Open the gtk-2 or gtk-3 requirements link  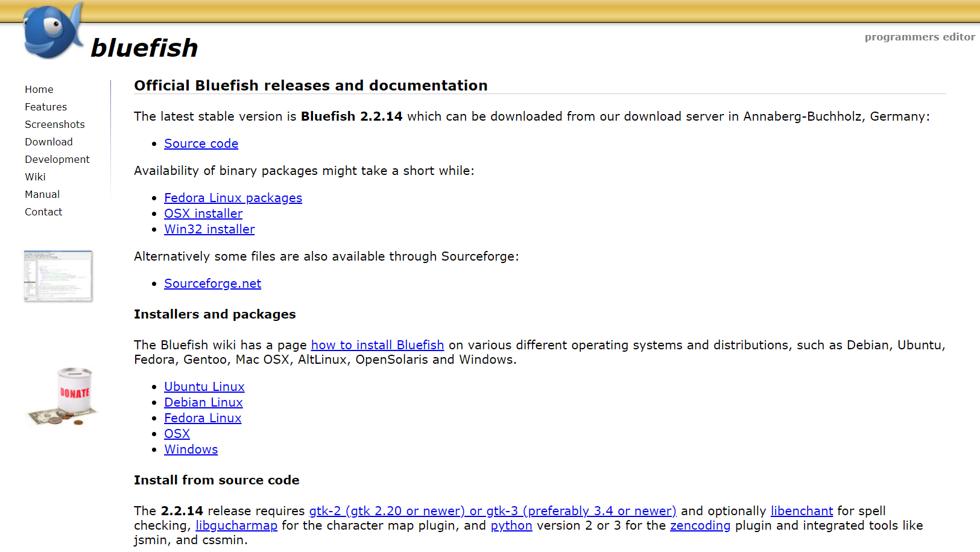coord(493,511)
